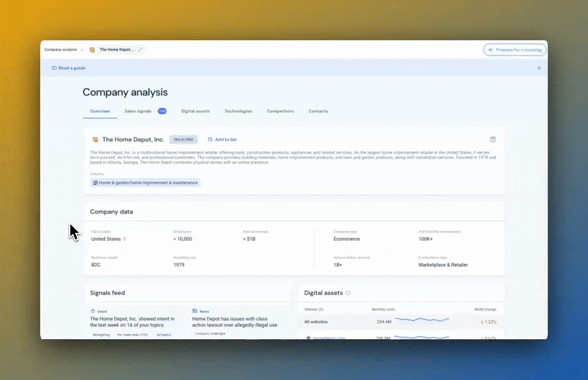
Task: Select the Competitors tab
Action: tap(280, 111)
